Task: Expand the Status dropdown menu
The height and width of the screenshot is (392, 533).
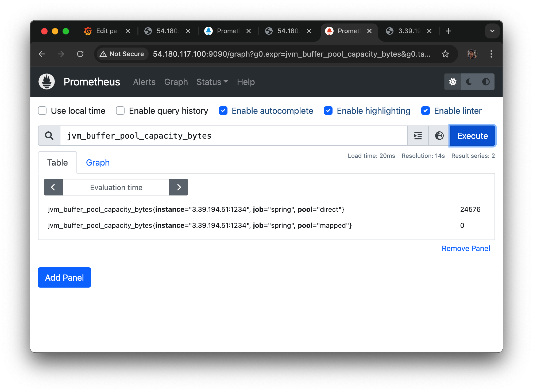Action: (x=212, y=82)
